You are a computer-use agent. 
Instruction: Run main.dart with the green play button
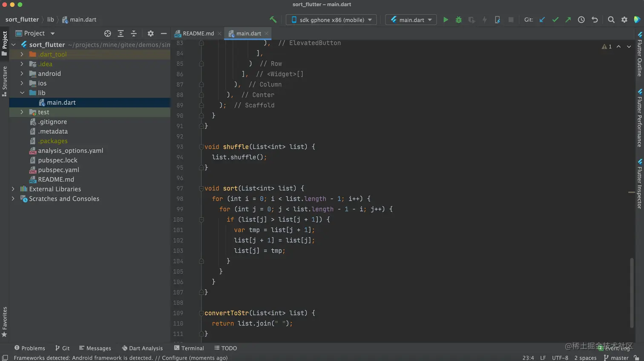point(446,20)
